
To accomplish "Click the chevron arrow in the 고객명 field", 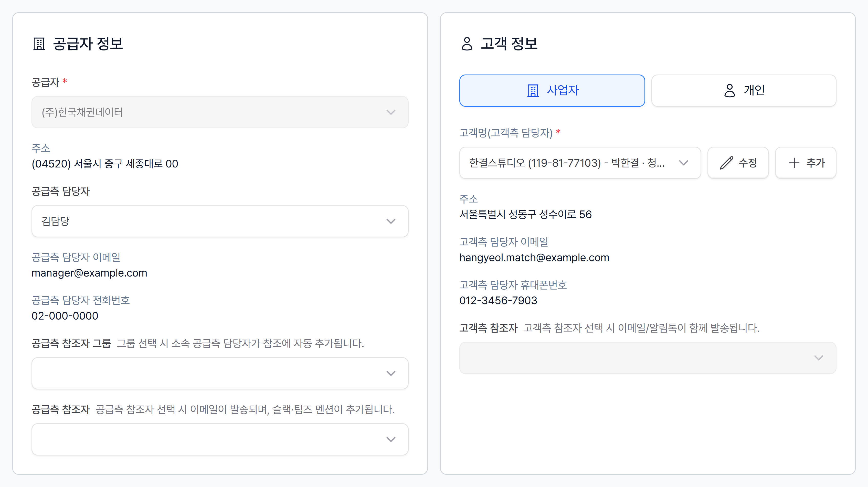I will point(683,163).
